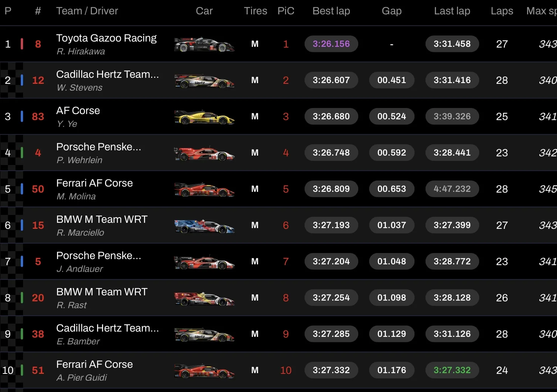The image size is (557, 392).
Task: Open the Toyota Gazoo Racing team entry
Action: [106, 38]
